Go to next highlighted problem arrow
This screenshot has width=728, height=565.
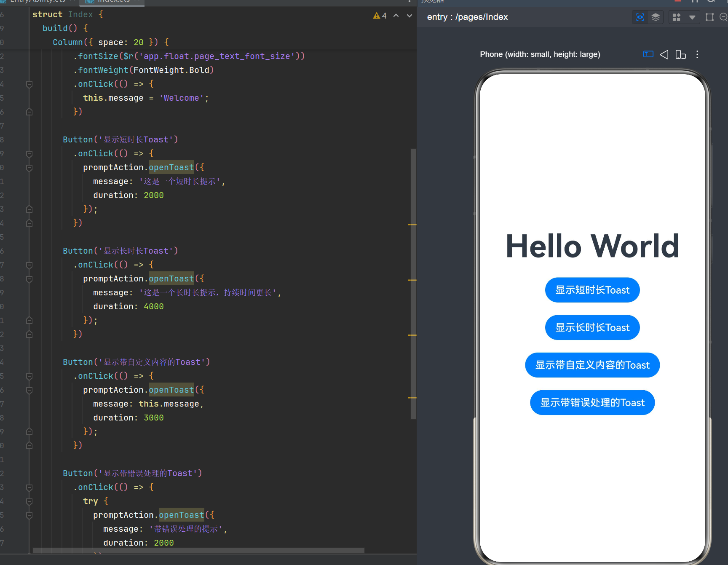[409, 16]
